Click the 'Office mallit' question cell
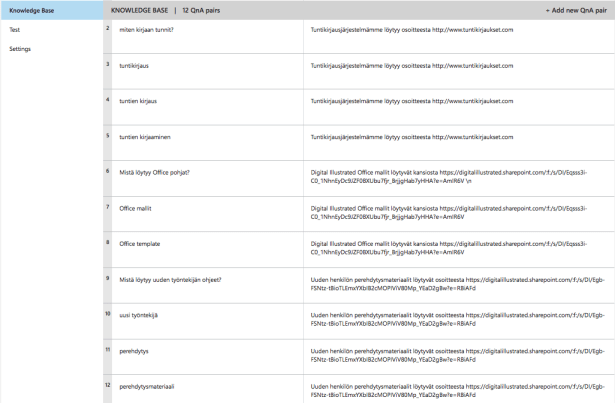Screen dimensions: 615x403 click(x=140, y=208)
